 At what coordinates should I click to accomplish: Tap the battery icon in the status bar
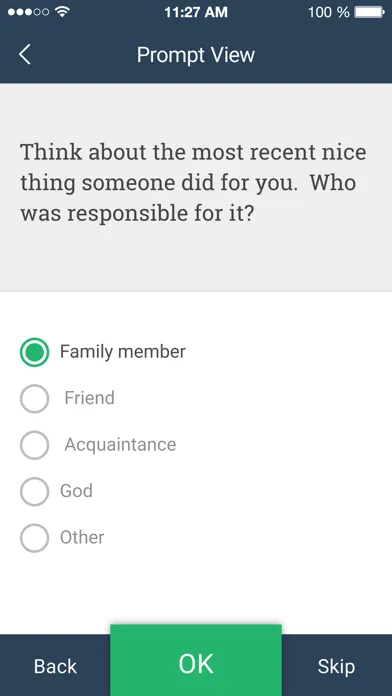click(x=369, y=12)
